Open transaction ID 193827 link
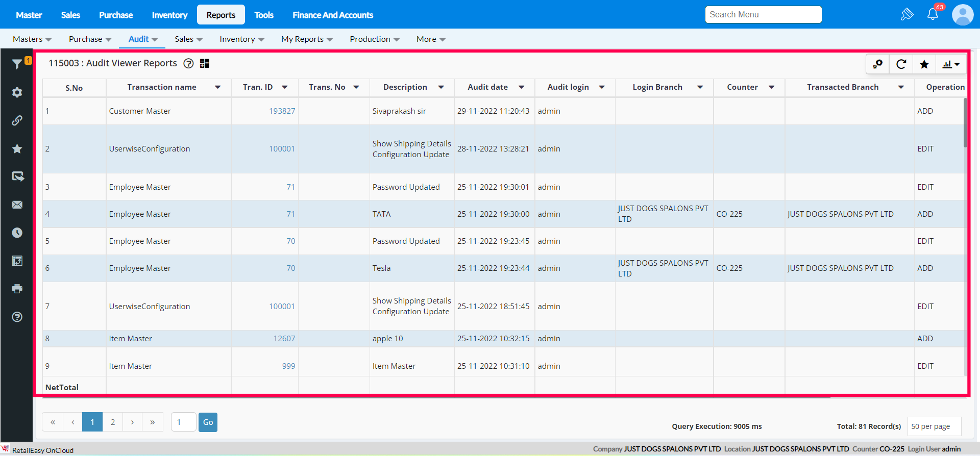The width and height of the screenshot is (980, 456). [x=282, y=111]
